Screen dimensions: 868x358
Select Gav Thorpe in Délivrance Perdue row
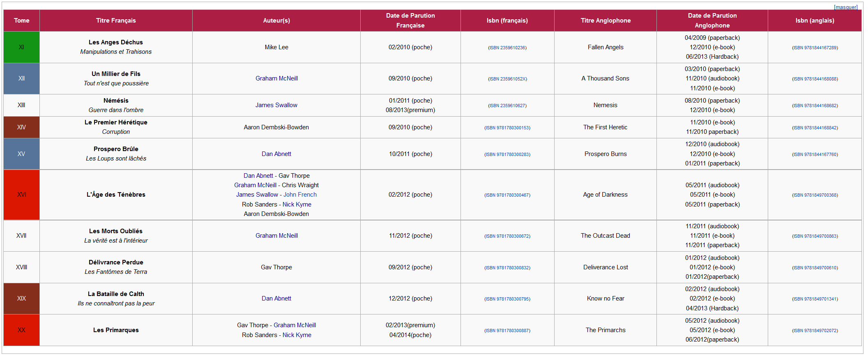276,267
